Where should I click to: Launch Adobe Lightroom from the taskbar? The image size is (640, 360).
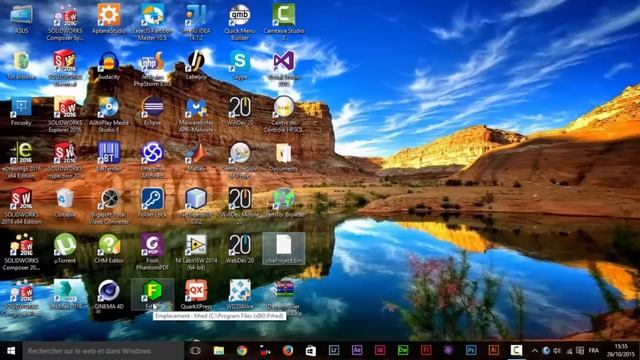(334, 351)
